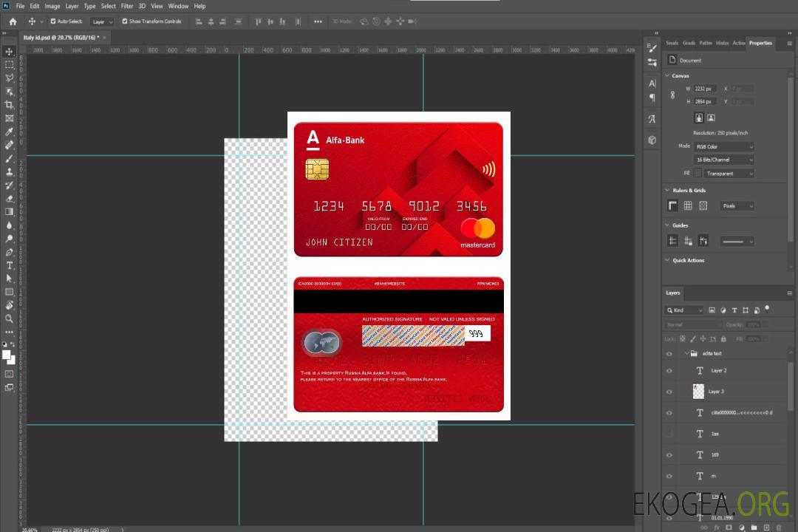The width and height of the screenshot is (798, 532).
Task: Click the canvas Width input field
Action: 705,89
